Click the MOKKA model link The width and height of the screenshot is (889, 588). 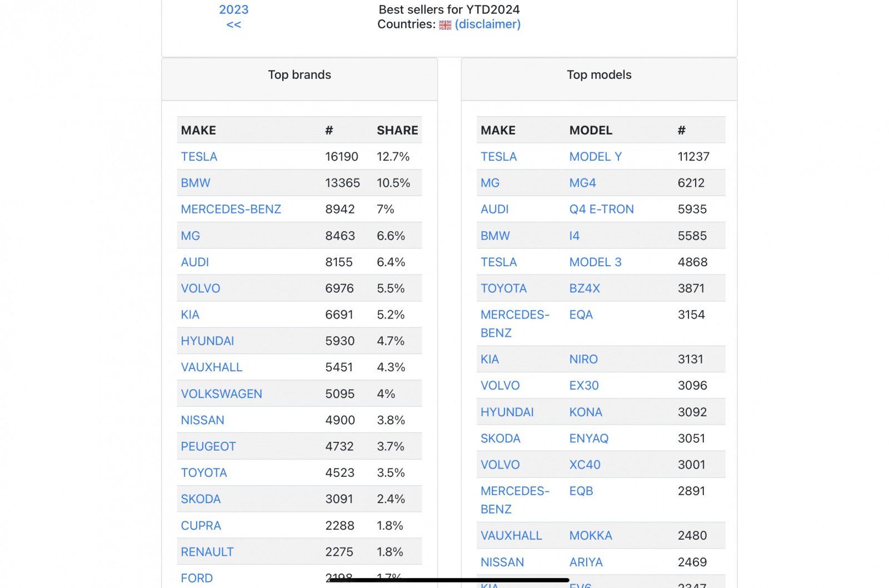pos(591,536)
